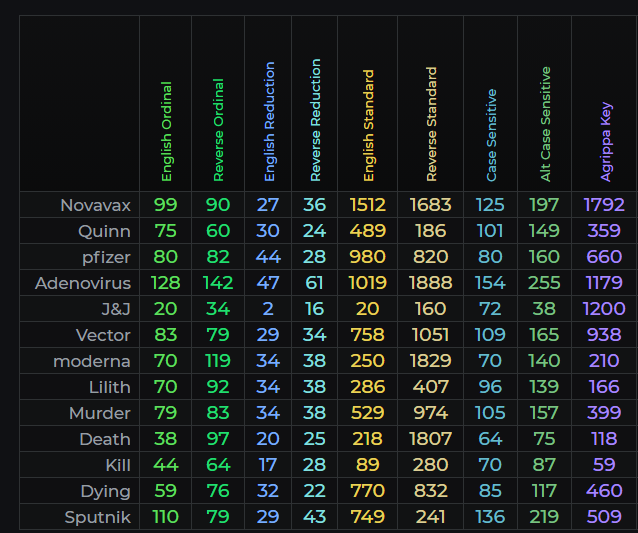
Task: Click Death Reverse Standard value 1807
Action: 430,439
